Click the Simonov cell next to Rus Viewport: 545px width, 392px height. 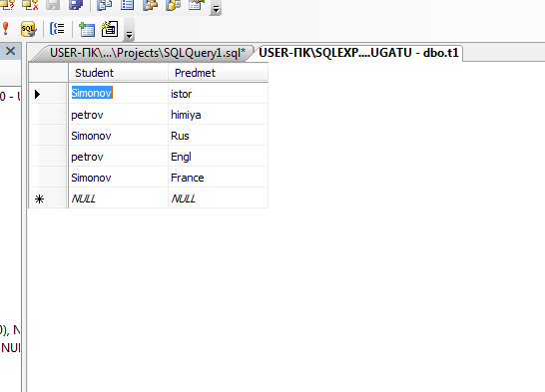pyautogui.click(x=118, y=136)
